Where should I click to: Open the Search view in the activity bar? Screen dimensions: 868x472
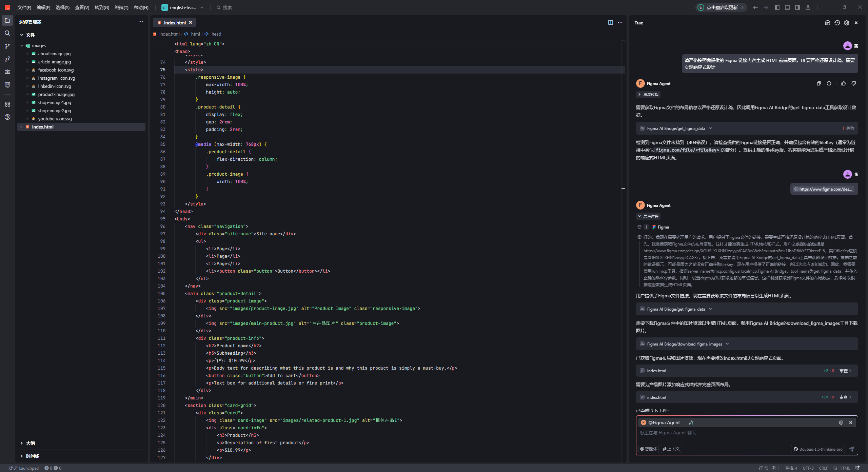pyautogui.click(x=7, y=33)
